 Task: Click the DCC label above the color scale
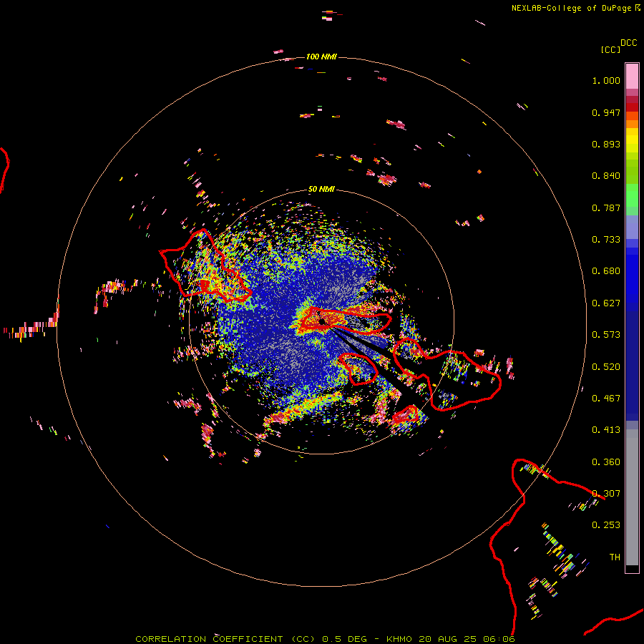(x=628, y=43)
